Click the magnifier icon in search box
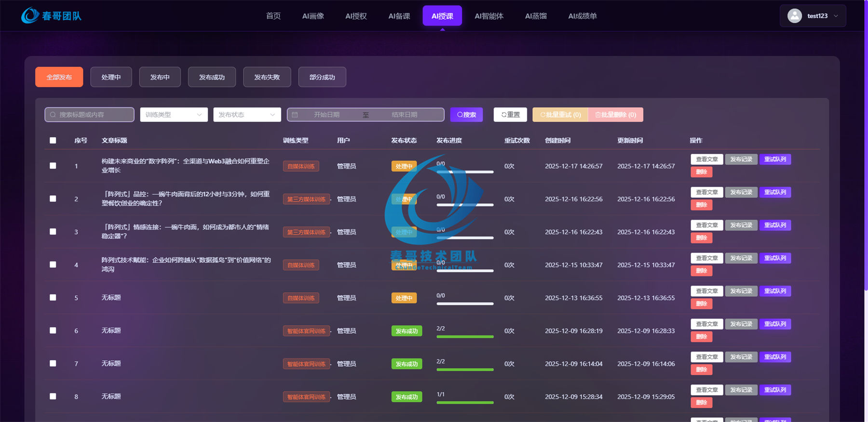Viewport: 868px width, 422px height. (x=53, y=115)
